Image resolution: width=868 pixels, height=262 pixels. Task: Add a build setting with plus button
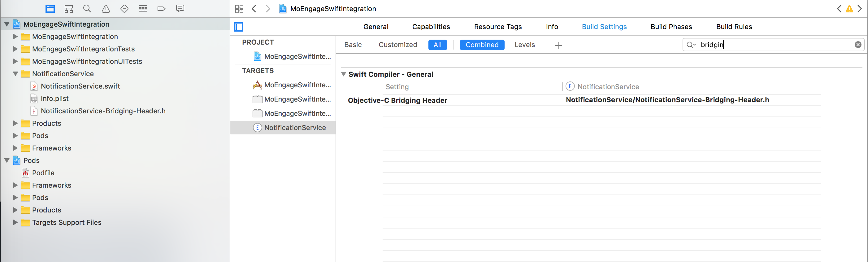[558, 45]
